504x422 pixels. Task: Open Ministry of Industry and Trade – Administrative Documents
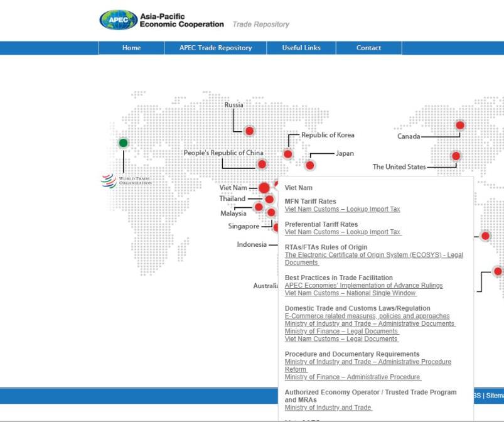[x=370, y=323]
